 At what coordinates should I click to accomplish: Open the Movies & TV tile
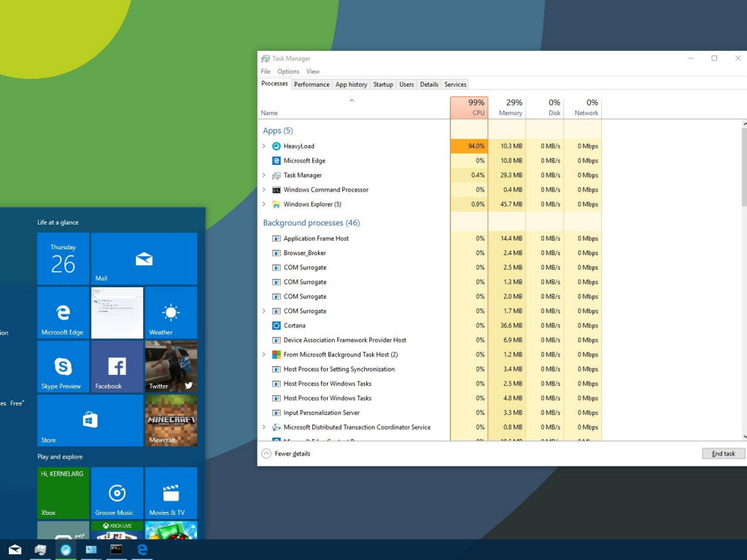tap(171, 493)
